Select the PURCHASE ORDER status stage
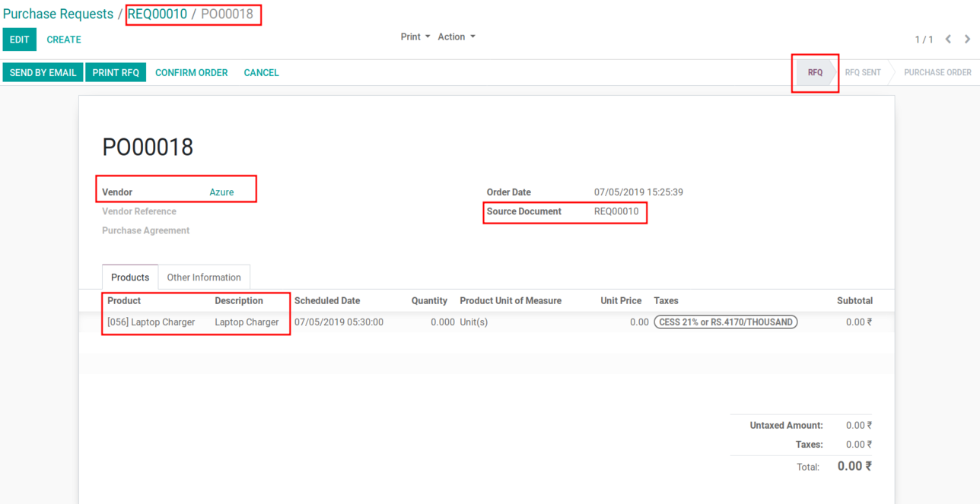Image resolution: width=980 pixels, height=504 pixels. (x=937, y=73)
